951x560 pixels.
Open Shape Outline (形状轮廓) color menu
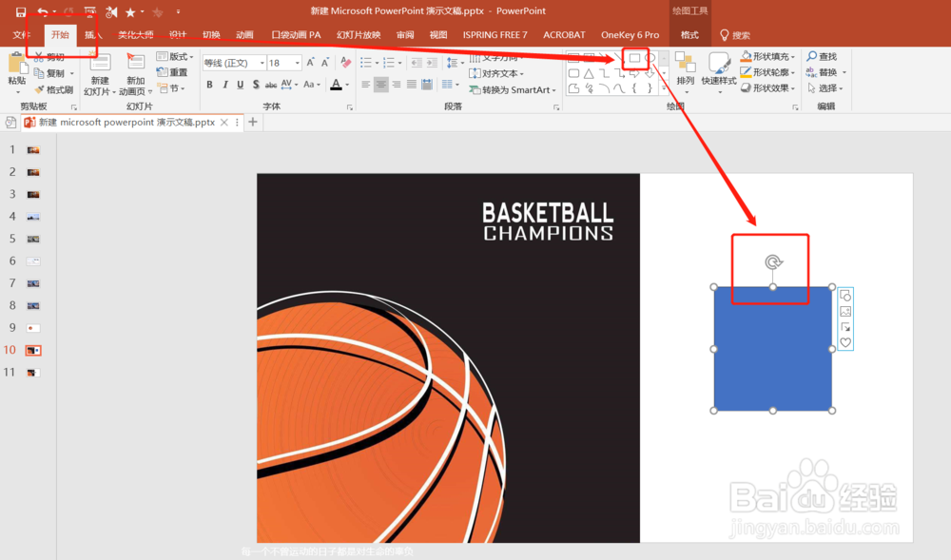767,72
